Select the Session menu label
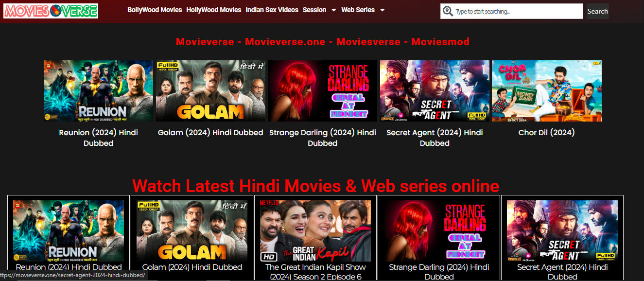Screen dimensions: 644x281 (x=314, y=10)
